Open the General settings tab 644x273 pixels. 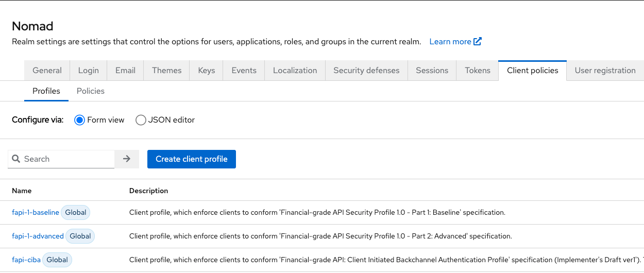47,71
